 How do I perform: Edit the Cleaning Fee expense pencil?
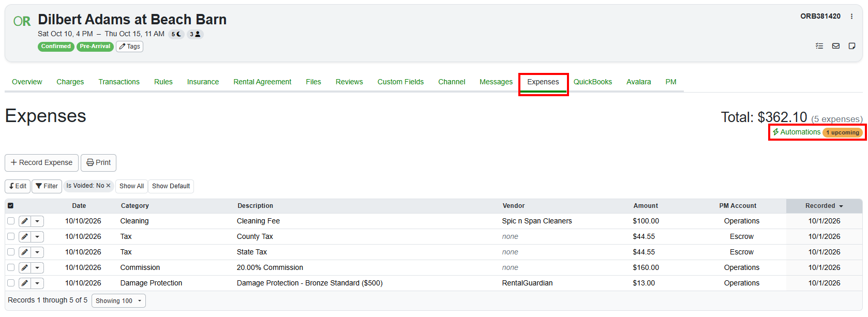coord(24,221)
